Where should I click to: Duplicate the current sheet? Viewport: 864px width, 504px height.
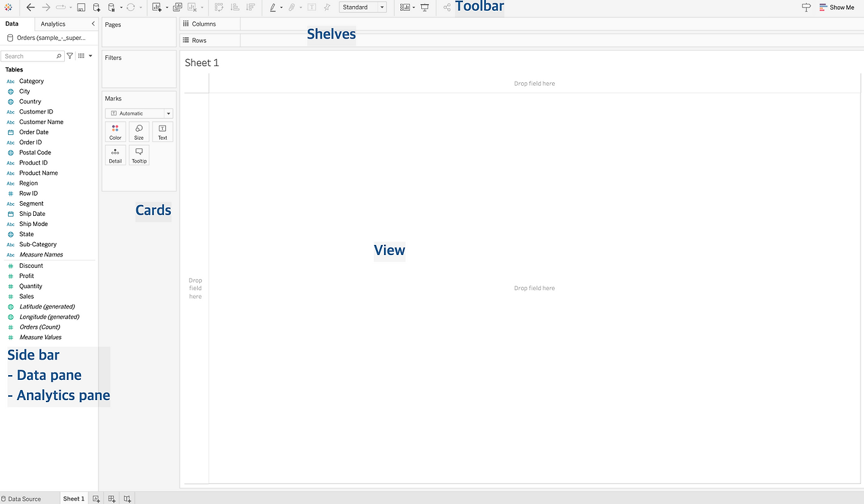point(178,7)
